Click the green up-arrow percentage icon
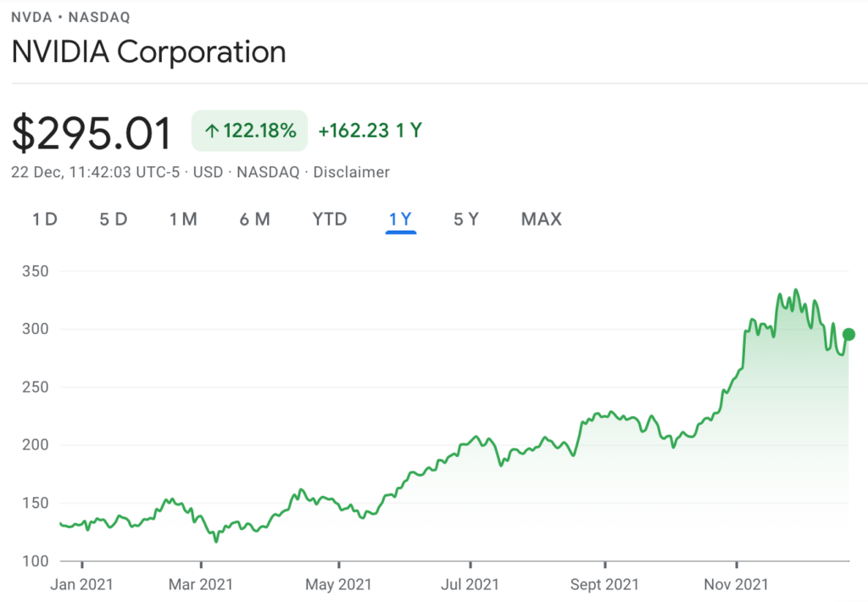The height and width of the screenshot is (602, 868). [x=212, y=131]
